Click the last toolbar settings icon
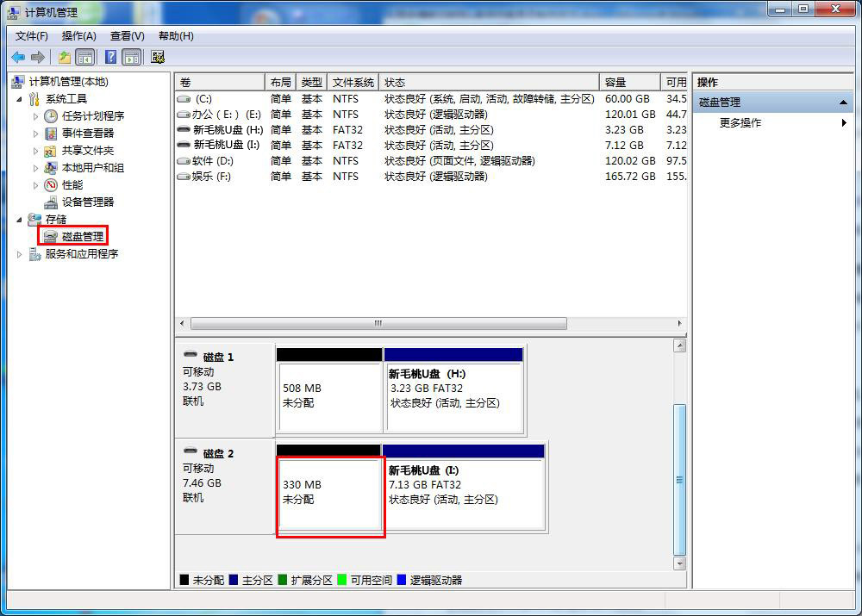Screen dimensions: 862x616 coord(158,57)
